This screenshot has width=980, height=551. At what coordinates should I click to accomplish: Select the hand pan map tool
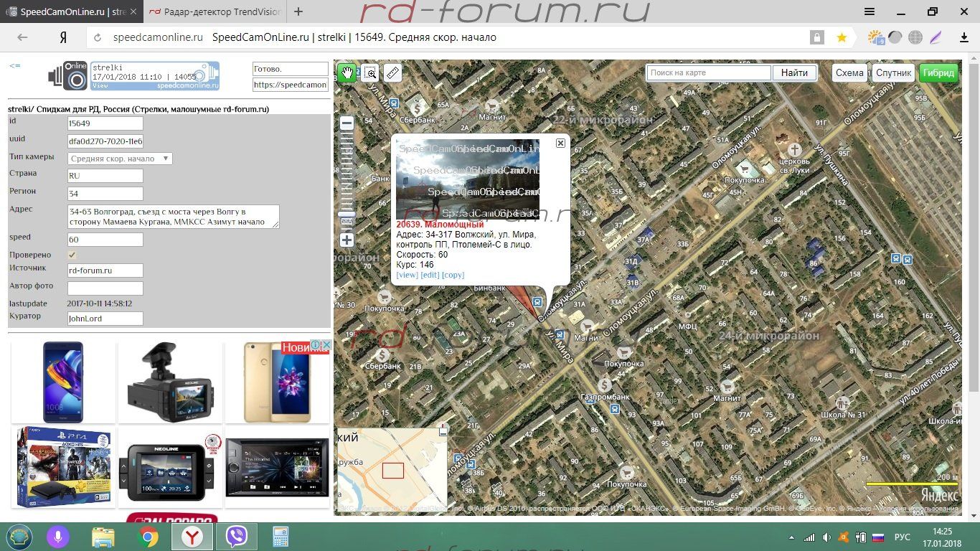tap(347, 72)
